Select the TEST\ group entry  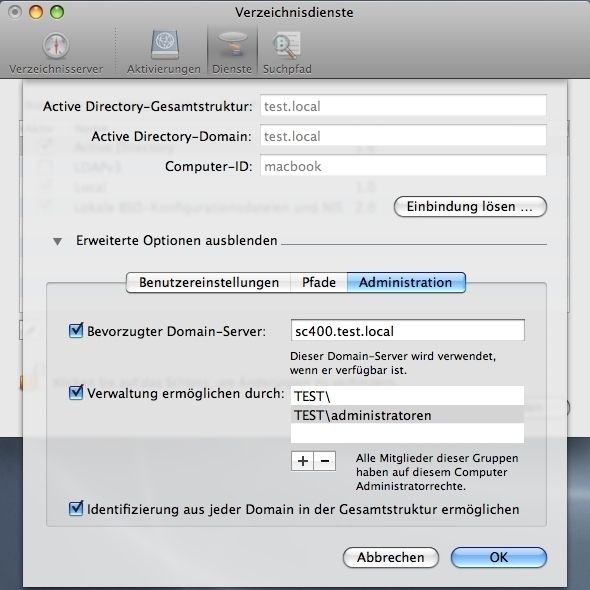click(407, 396)
